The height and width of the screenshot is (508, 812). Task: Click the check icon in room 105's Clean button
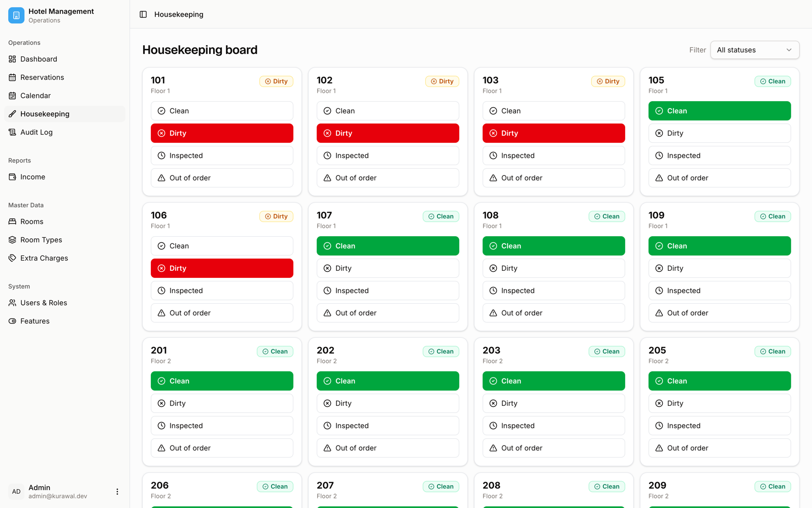pyautogui.click(x=659, y=111)
